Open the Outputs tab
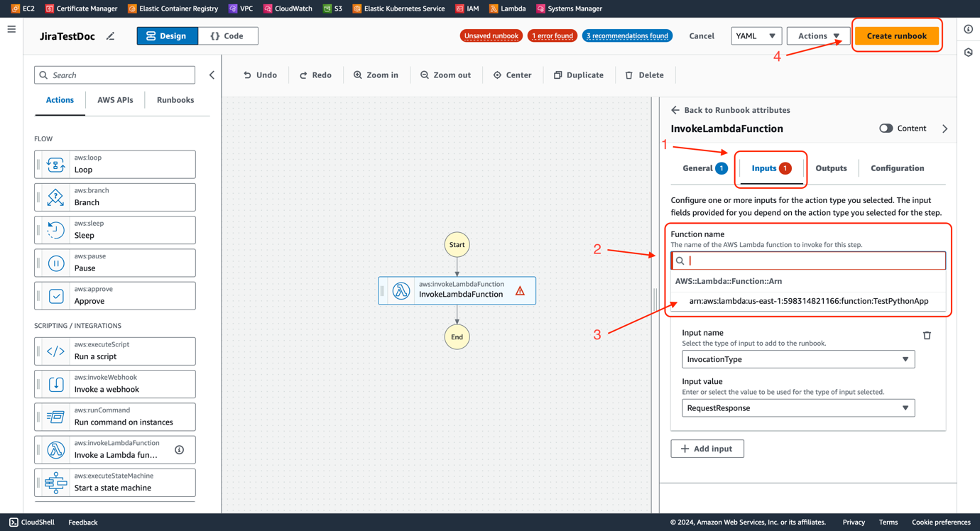The width and height of the screenshot is (980, 531). click(831, 168)
